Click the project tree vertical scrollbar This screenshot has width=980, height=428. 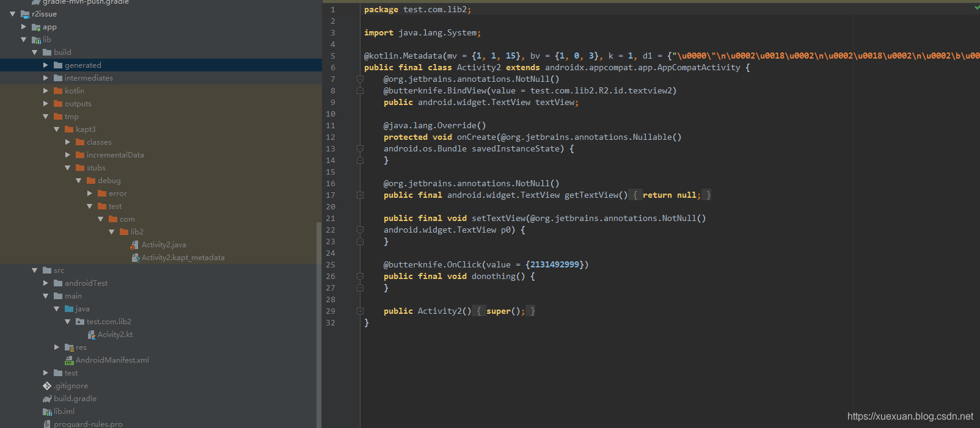(319, 325)
